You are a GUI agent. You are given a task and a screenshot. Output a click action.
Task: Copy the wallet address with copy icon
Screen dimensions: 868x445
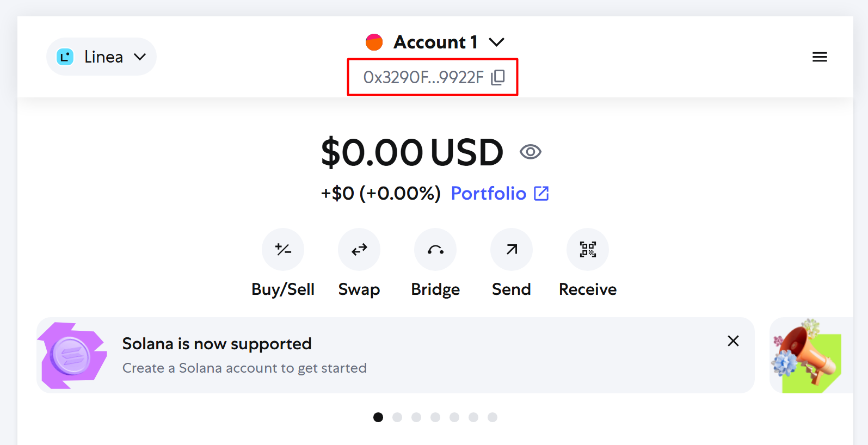pyautogui.click(x=498, y=77)
